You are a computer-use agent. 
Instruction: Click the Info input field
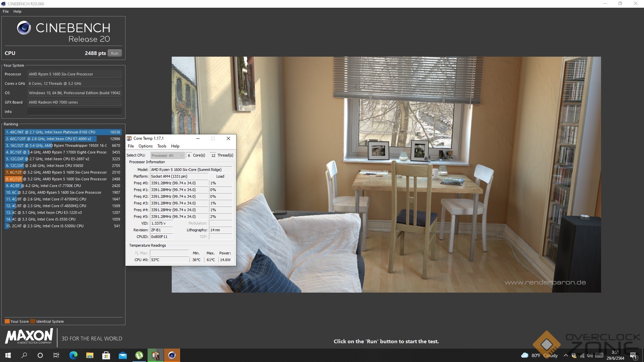coord(74,112)
